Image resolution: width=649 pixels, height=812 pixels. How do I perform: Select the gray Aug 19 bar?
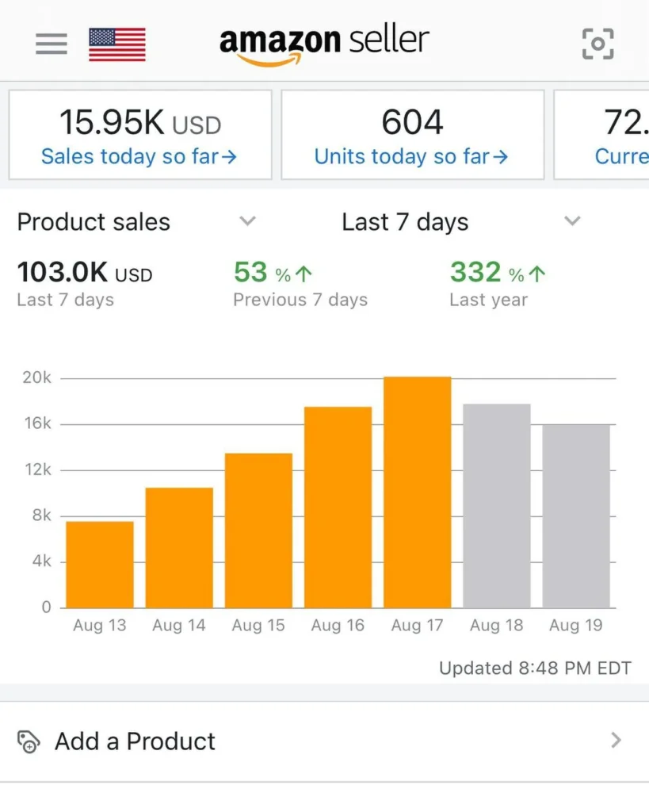click(576, 516)
